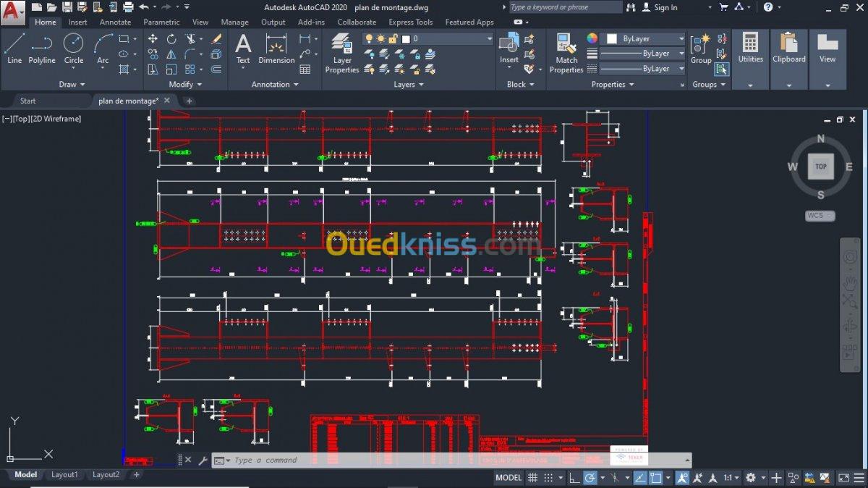Screen dimensions: 868x488
Task: Open the Parametric ribbon tab
Action: (161, 22)
